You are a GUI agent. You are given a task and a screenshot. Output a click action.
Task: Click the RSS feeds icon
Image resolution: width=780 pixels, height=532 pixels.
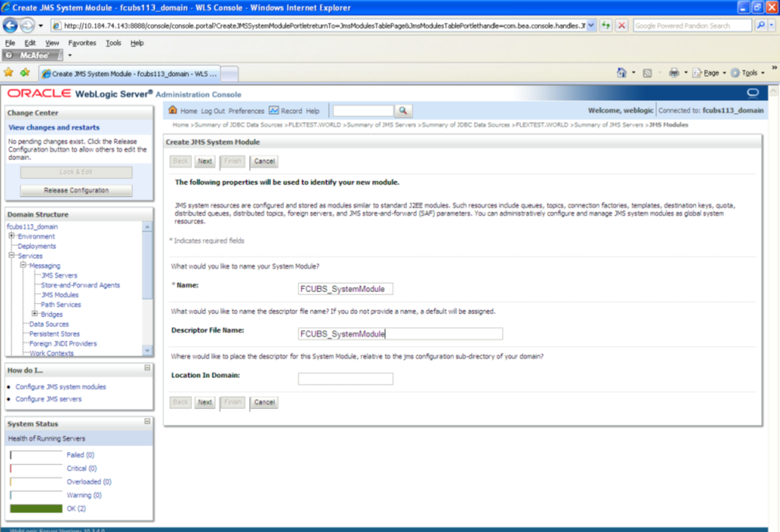coord(646,73)
